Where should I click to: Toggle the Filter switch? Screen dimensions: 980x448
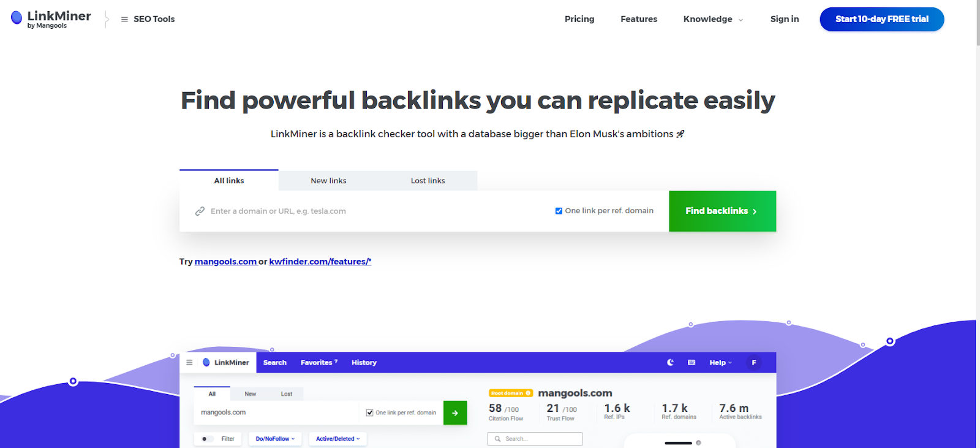pyautogui.click(x=208, y=439)
